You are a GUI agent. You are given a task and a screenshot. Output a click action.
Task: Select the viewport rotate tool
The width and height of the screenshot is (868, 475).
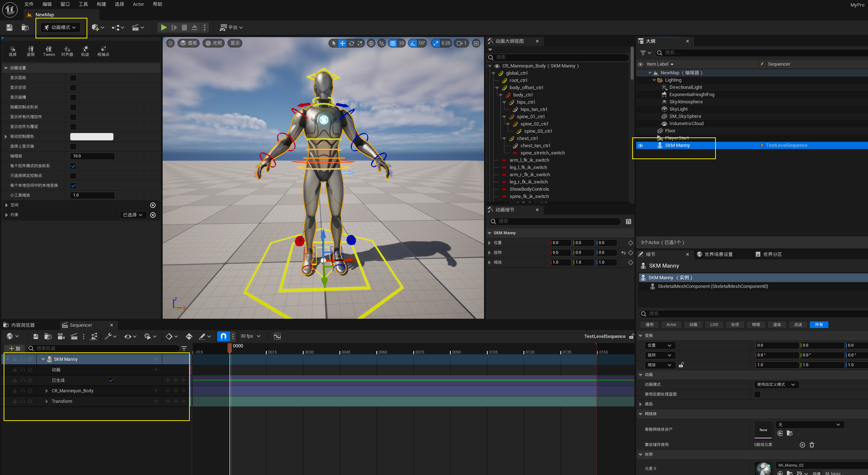pyautogui.click(x=351, y=43)
